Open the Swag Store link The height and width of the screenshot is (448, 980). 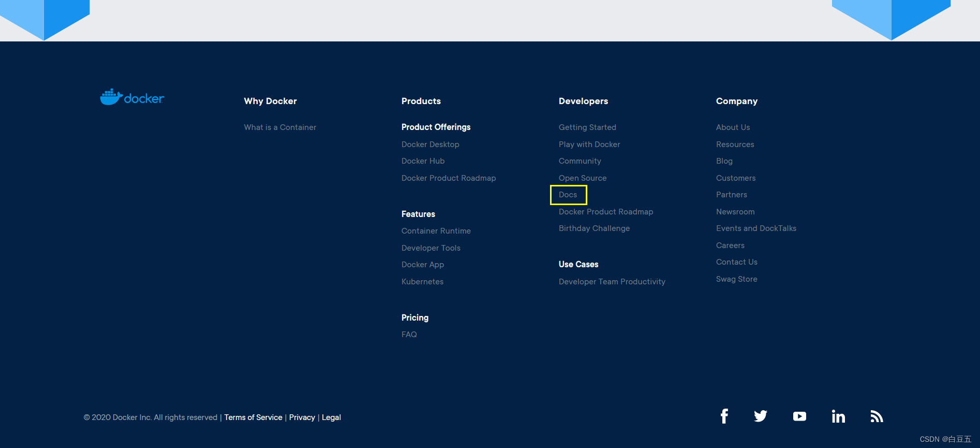[737, 279]
